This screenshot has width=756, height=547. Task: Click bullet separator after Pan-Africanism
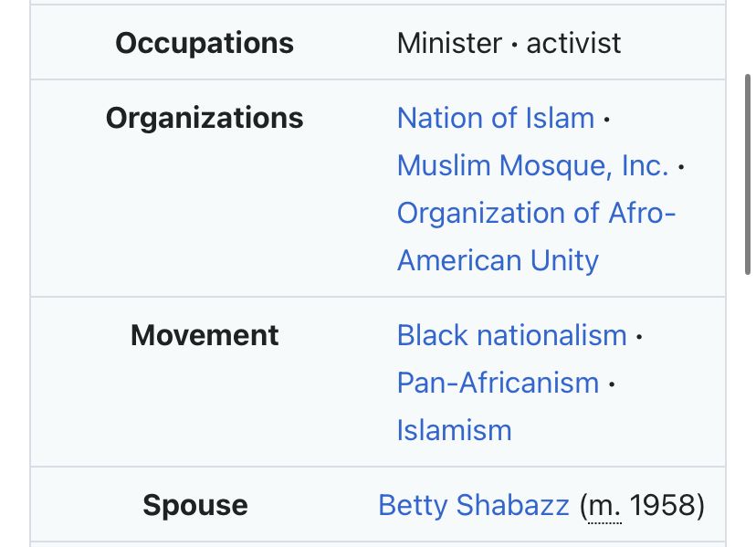point(612,384)
